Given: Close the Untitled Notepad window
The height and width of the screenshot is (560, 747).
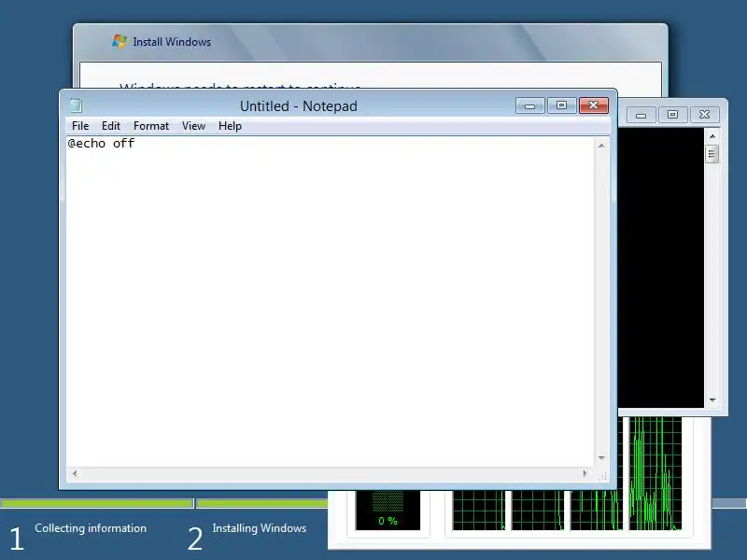Looking at the screenshot, I should coord(593,105).
